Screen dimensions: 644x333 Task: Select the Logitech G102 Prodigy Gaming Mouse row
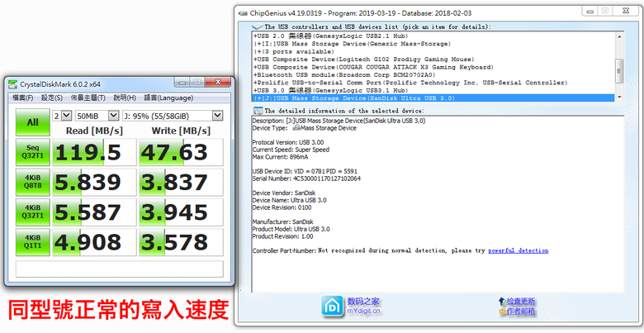click(433, 59)
